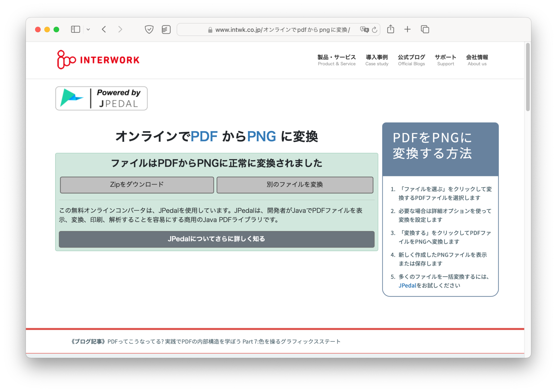Click the JPedalについてさらに詳しく知る button
This screenshot has width=557, height=392.
[216, 239]
